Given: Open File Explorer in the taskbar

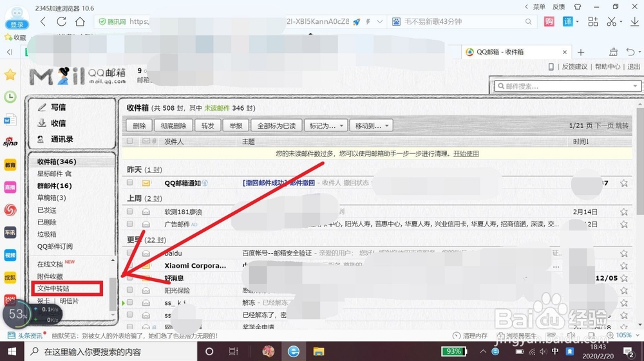Looking at the screenshot, I should (319, 351).
